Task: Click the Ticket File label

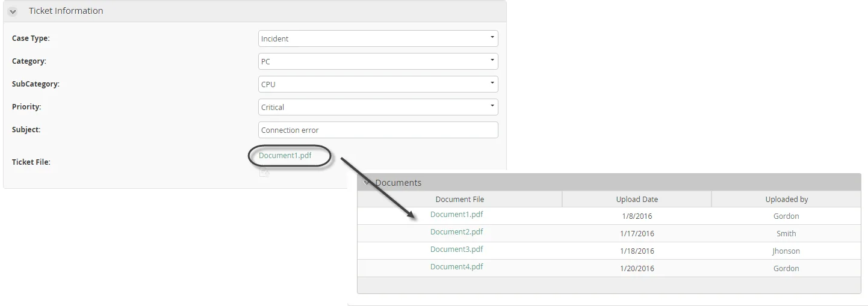Action: click(x=31, y=162)
